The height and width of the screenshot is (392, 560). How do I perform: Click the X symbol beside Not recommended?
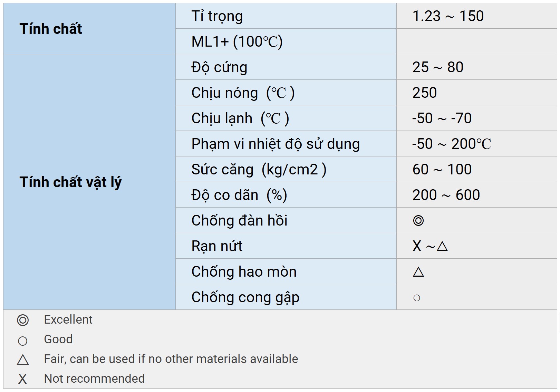tap(22, 379)
